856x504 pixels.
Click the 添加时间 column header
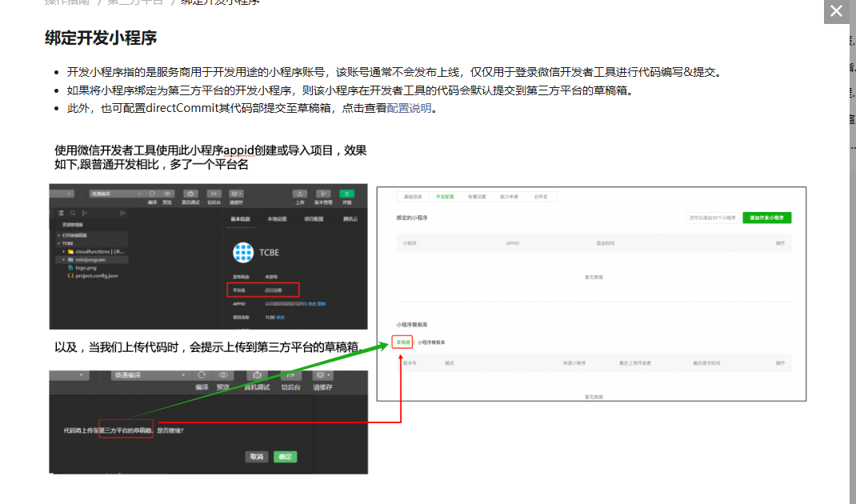(606, 243)
